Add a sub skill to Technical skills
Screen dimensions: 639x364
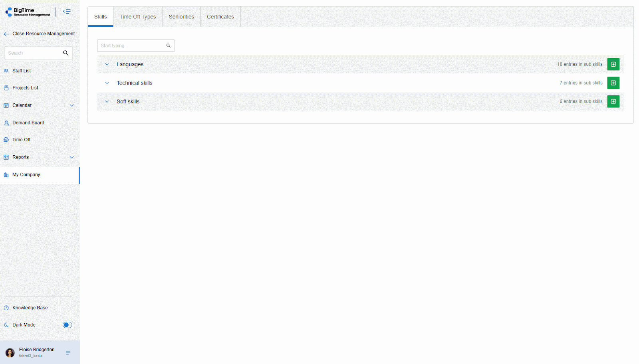(613, 83)
